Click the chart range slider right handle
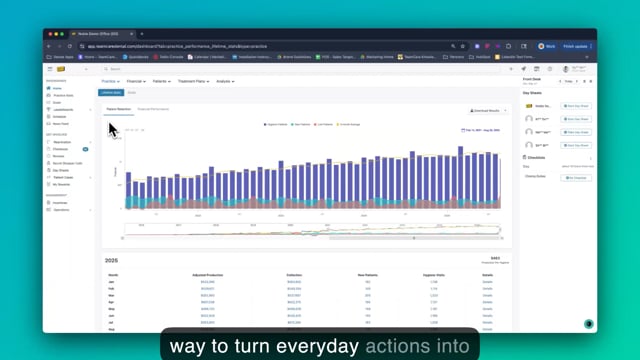The height and width of the screenshot is (360, 640). click(502, 238)
